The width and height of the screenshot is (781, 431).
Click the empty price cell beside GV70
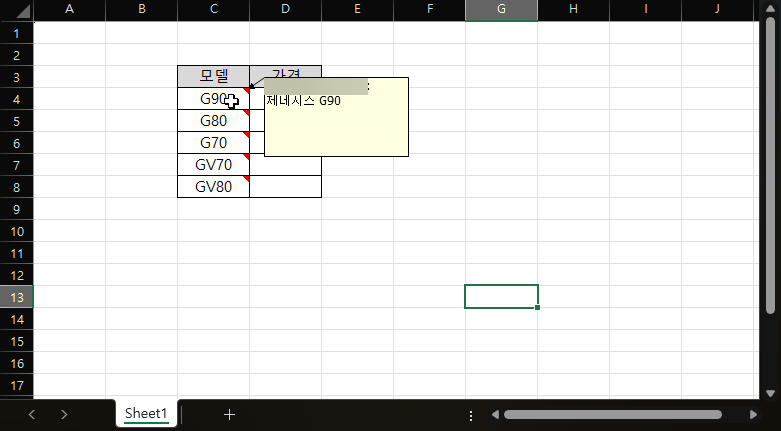285,165
